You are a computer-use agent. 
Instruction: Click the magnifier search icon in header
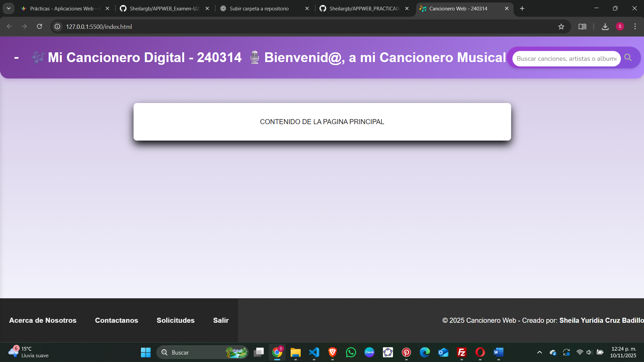point(628,58)
